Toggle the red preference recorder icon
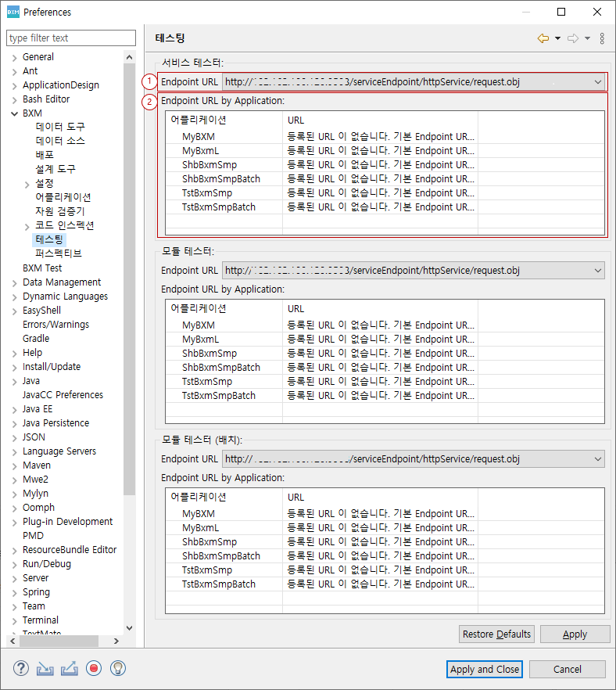 (x=94, y=668)
